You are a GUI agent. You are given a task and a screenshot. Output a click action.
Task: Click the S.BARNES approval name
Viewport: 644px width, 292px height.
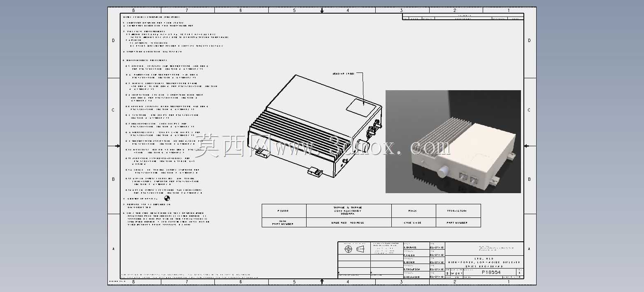410,248
